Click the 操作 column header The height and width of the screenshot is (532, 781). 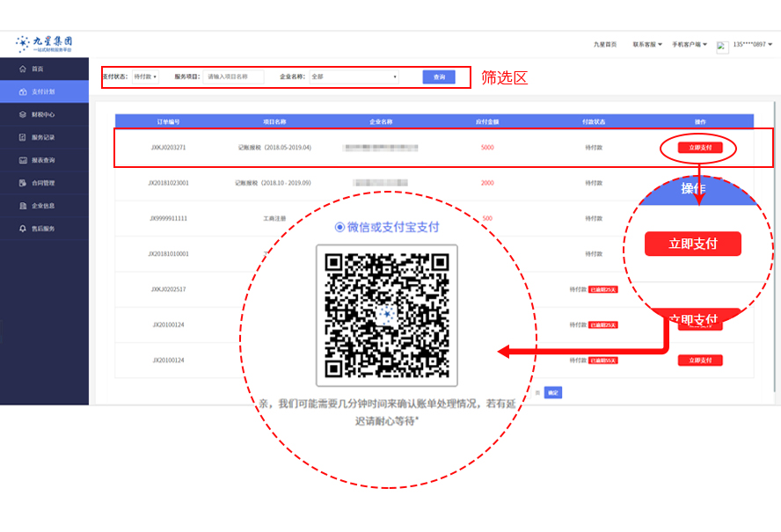point(700,121)
